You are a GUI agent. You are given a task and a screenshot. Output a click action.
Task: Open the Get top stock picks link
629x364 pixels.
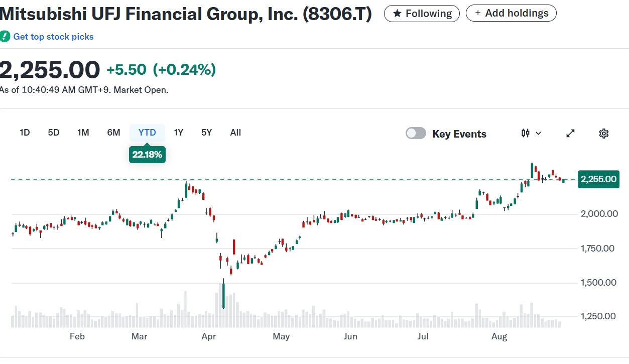[53, 37]
